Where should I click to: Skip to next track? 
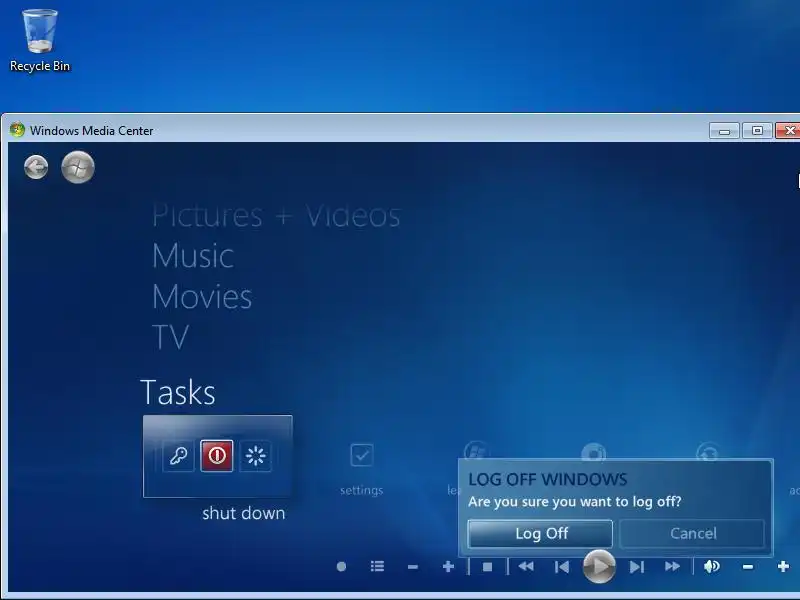coord(637,567)
